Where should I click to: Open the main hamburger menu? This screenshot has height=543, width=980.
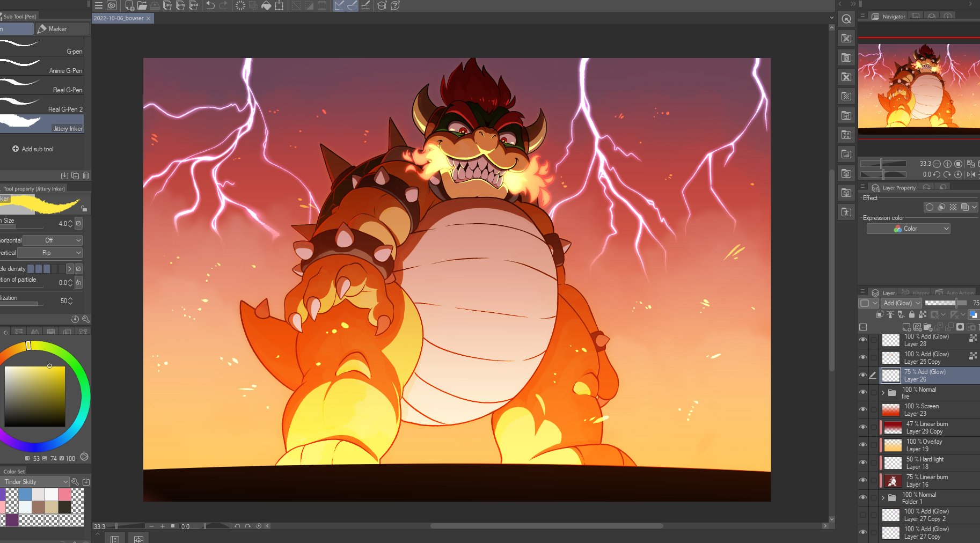(98, 5)
